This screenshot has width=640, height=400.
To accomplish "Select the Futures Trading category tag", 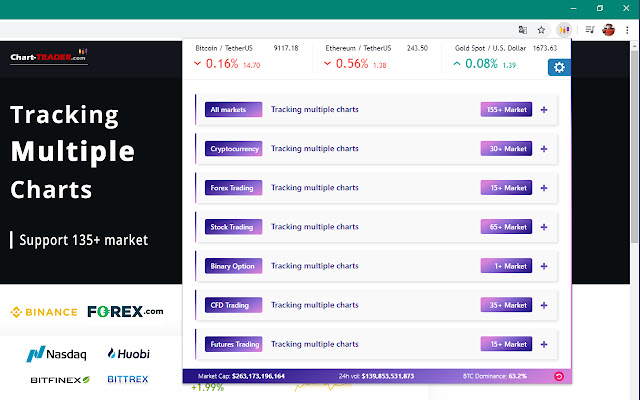I will tap(233, 344).
